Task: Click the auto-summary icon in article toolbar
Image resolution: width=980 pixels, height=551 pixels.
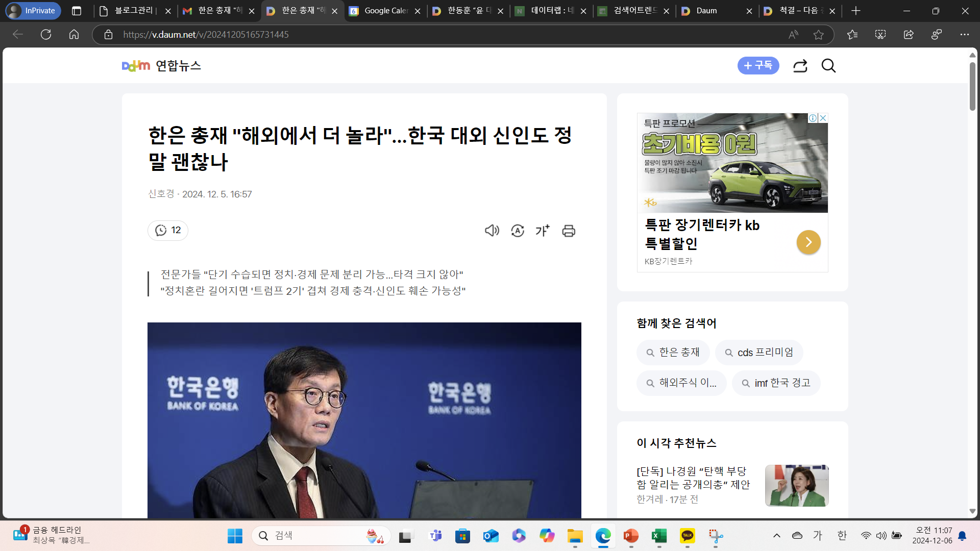Action: (517, 231)
